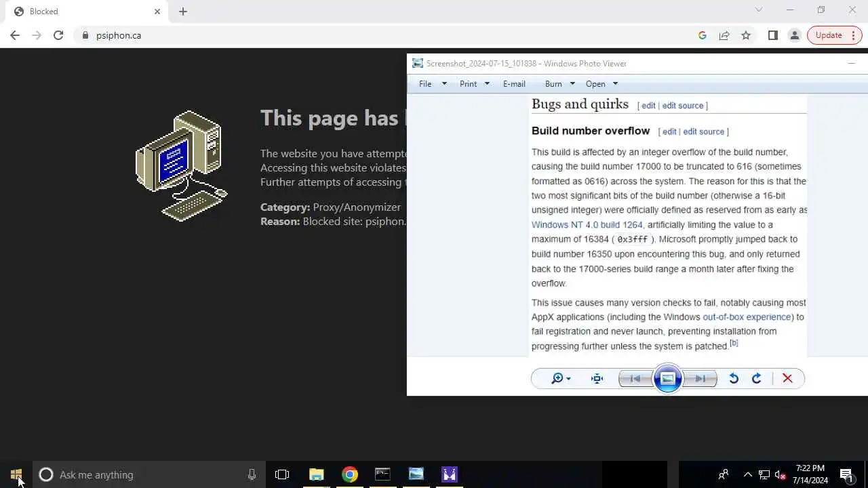
Task: Open Task View on taskbar
Action: [x=282, y=474]
